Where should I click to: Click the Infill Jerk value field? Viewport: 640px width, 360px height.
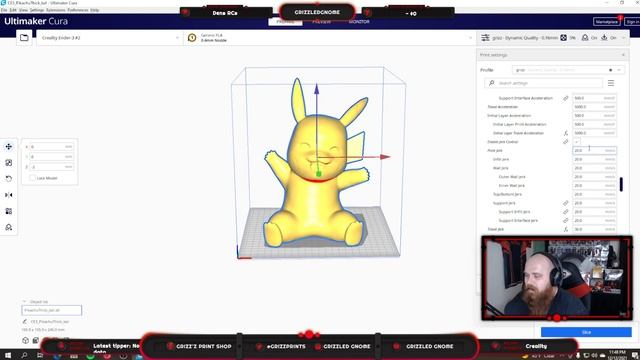click(594, 159)
